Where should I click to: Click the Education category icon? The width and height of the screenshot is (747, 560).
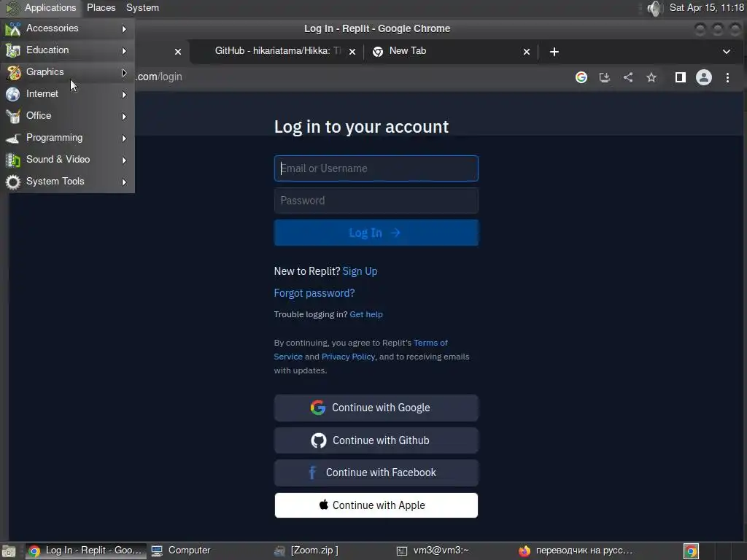click(13, 50)
